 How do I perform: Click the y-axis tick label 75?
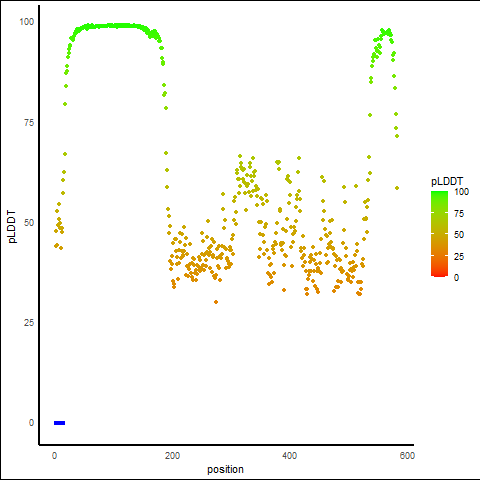coord(29,123)
